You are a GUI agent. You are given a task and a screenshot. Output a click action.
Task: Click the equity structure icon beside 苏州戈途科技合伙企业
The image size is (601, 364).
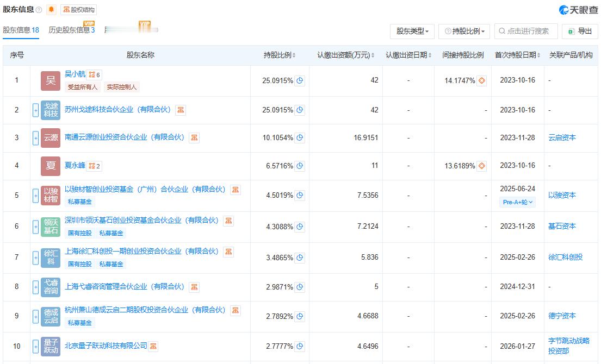[x=180, y=110]
